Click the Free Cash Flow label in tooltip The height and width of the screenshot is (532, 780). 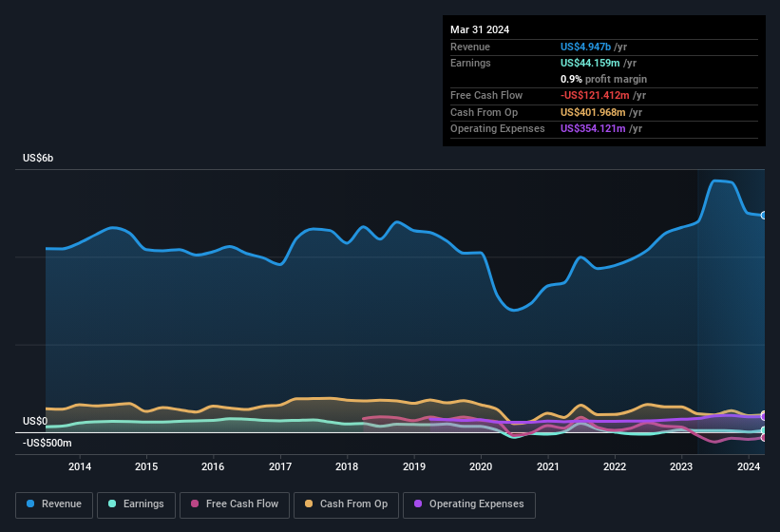pyautogui.click(x=486, y=95)
